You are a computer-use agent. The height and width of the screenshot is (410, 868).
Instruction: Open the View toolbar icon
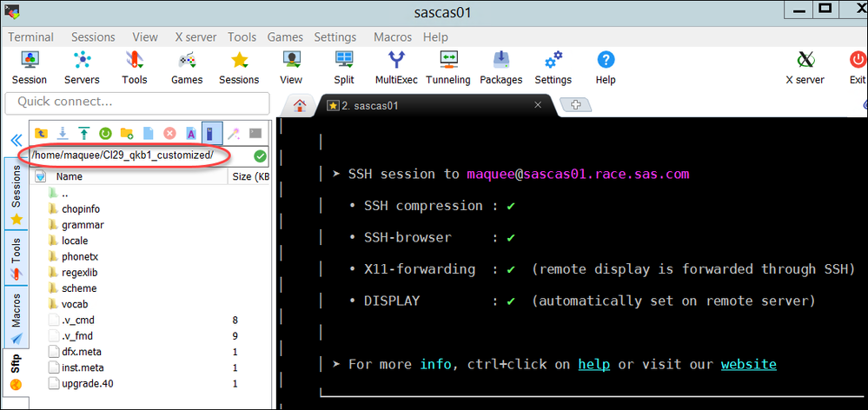[291, 68]
